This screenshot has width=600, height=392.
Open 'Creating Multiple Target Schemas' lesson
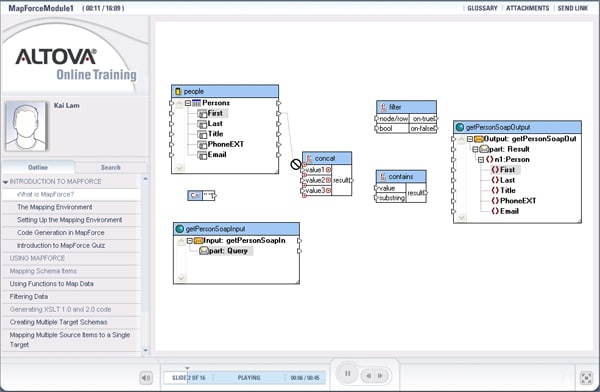click(71, 322)
